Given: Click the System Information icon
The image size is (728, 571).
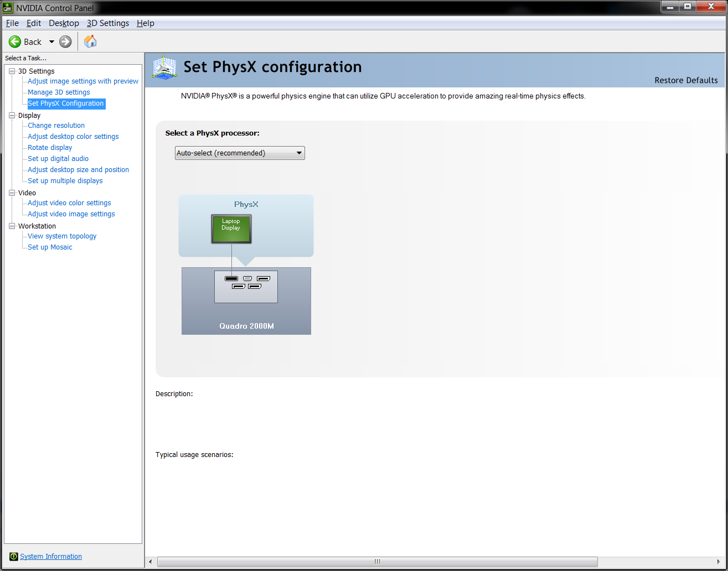Looking at the screenshot, I should (x=14, y=557).
